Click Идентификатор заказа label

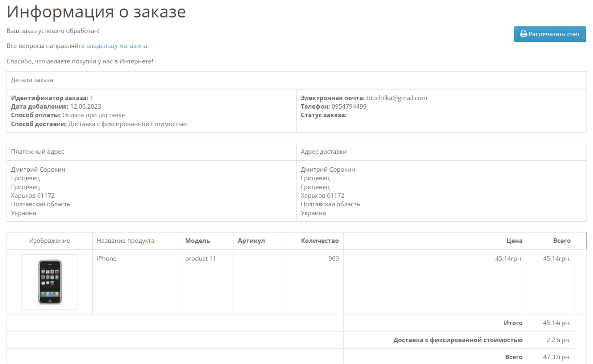click(50, 98)
